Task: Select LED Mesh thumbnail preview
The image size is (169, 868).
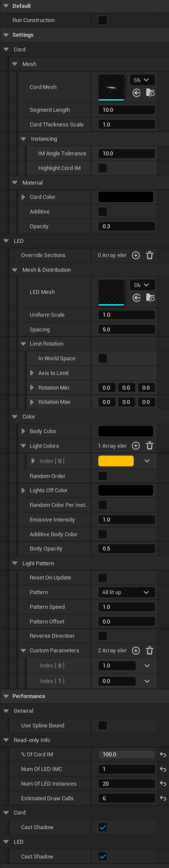Action: click(111, 292)
